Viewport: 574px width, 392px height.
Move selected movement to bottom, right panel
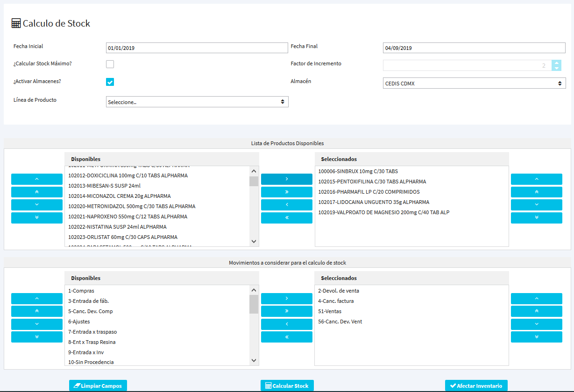(x=536, y=337)
